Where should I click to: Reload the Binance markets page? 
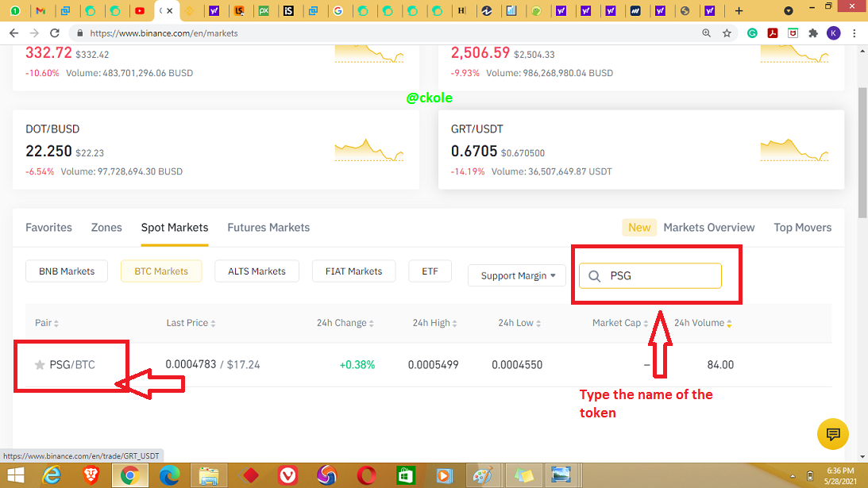(54, 33)
